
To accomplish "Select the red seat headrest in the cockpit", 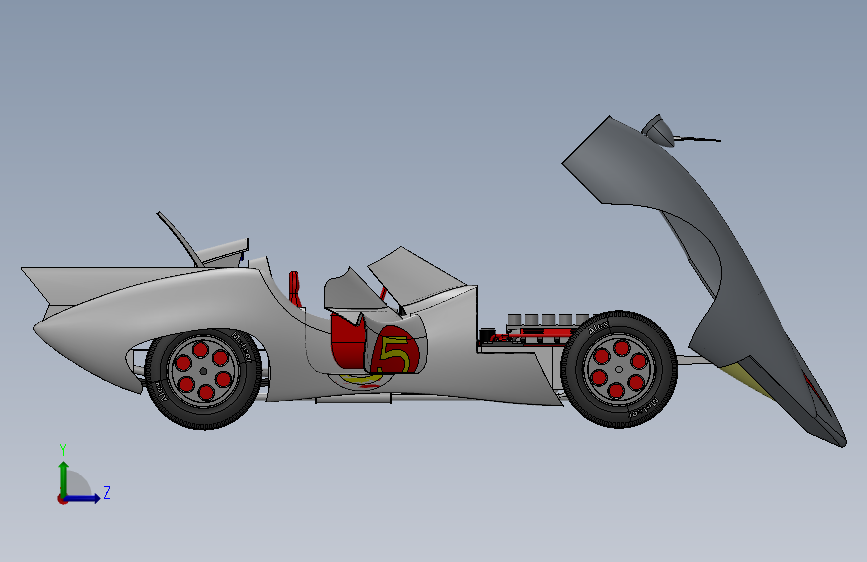I will [x=295, y=288].
